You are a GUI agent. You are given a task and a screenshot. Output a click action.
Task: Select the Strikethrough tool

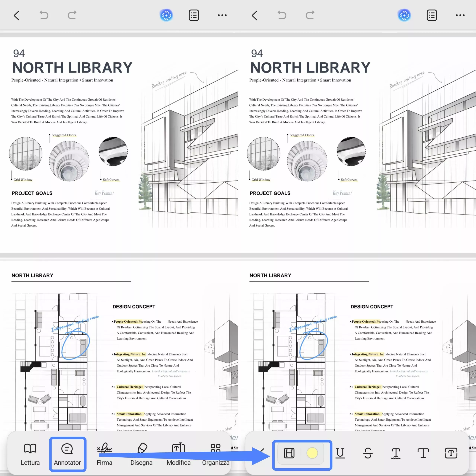(368, 453)
